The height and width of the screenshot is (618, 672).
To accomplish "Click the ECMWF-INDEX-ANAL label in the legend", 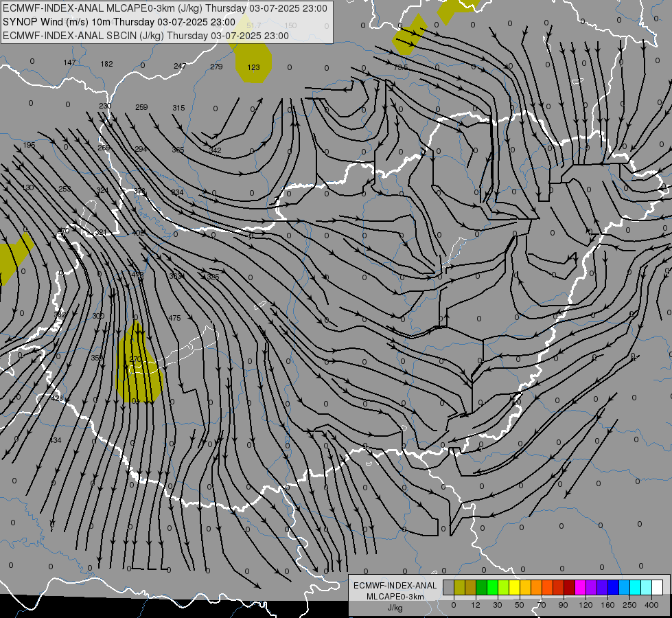I will tap(395, 586).
